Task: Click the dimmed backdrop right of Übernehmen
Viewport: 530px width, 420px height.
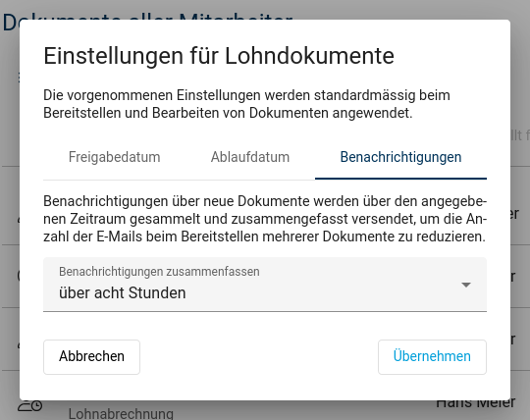Action: [x=520, y=357]
